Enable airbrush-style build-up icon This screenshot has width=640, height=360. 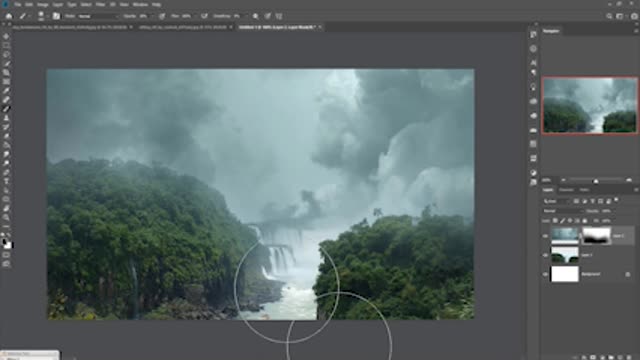[x=204, y=16]
